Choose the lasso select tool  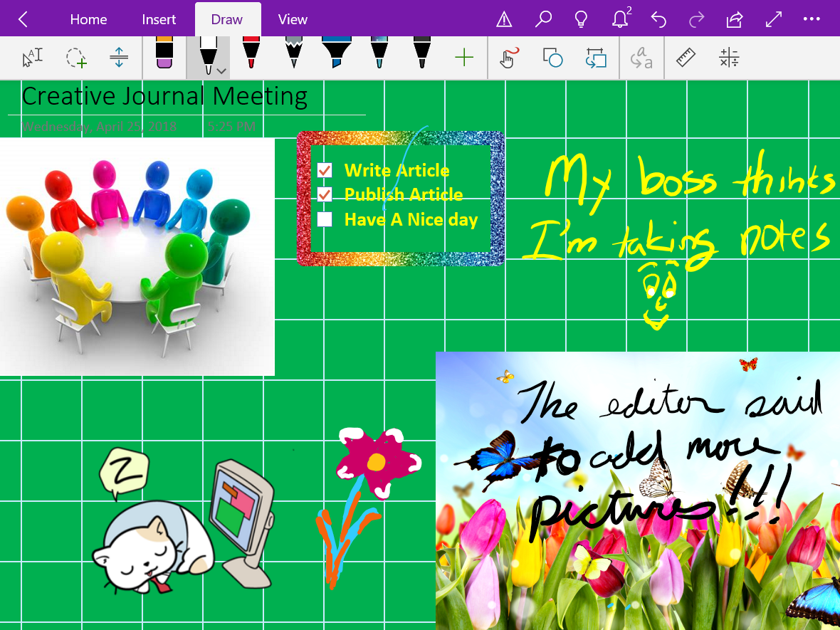coord(76,58)
